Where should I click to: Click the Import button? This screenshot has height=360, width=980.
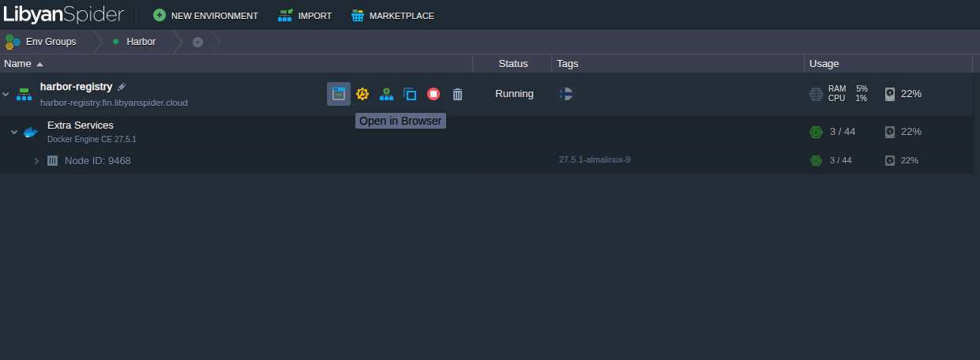tap(305, 16)
